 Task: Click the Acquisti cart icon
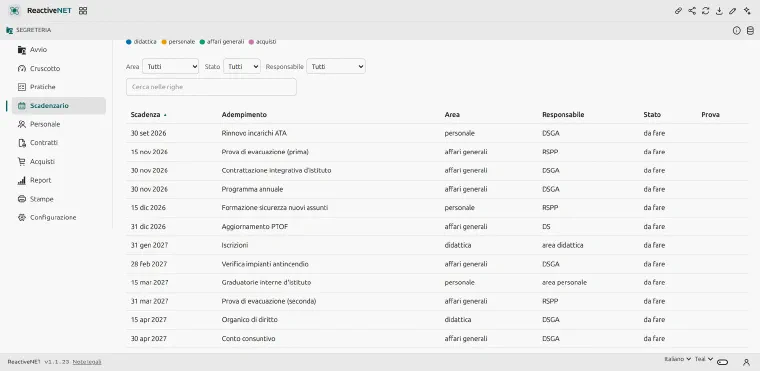click(21, 161)
